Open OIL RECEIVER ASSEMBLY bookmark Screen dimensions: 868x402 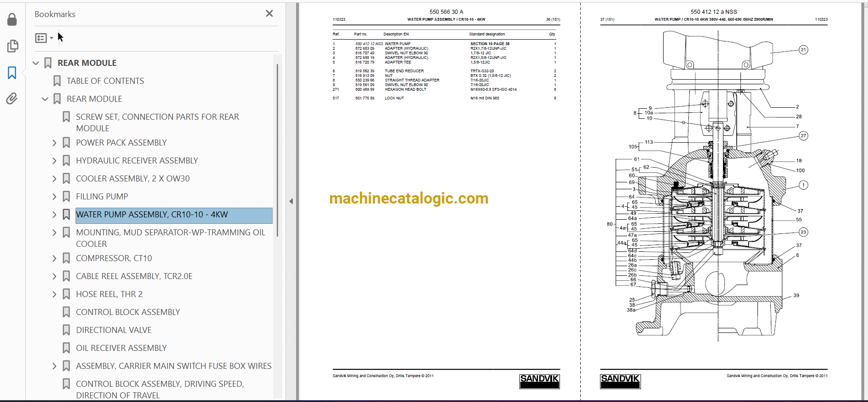121,348
